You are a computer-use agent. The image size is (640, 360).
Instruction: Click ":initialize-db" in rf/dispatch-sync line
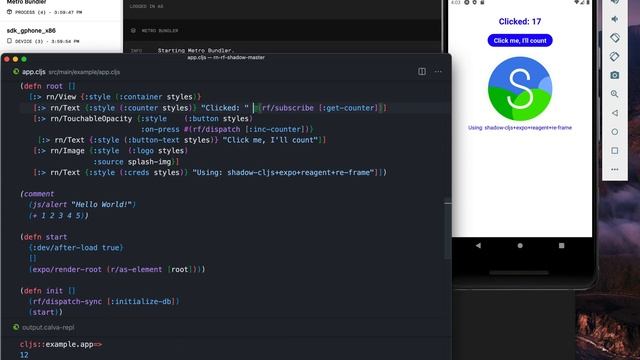coord(141,302)
